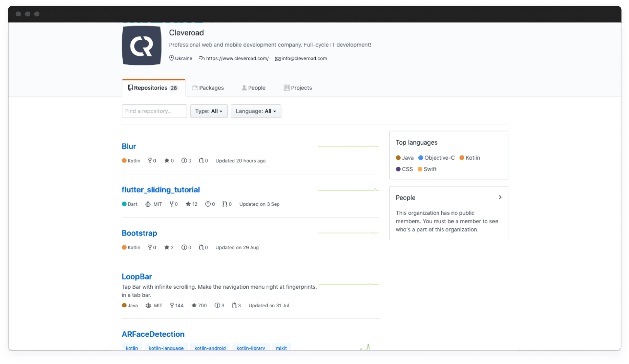Click the Cleveroad organization logo avatar

pos(142,45)
